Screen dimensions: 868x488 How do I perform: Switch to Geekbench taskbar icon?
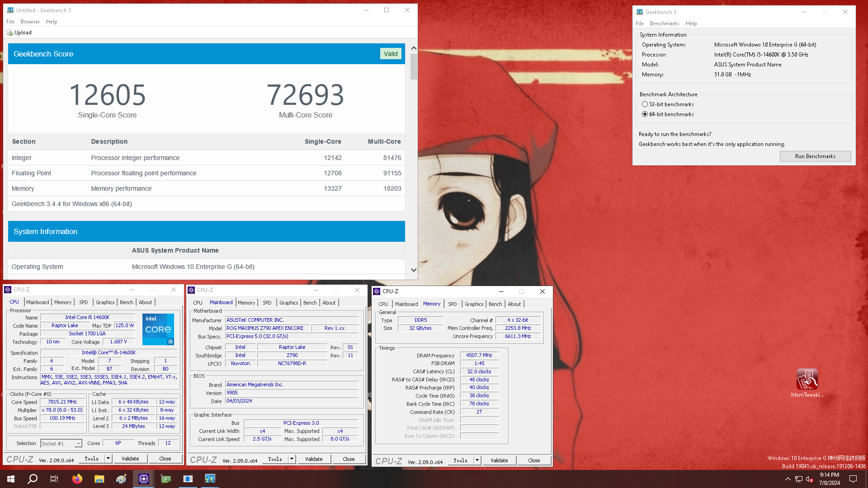click(x=210, y=479)
